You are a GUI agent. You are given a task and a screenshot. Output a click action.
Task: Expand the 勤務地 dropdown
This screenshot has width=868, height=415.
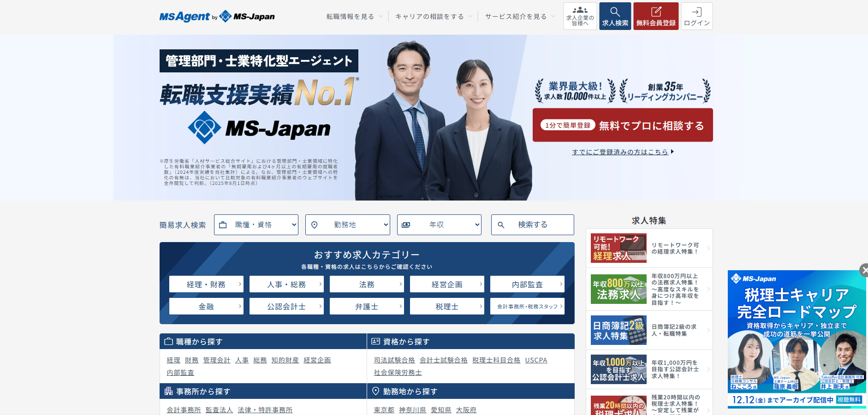click(348, 225)
